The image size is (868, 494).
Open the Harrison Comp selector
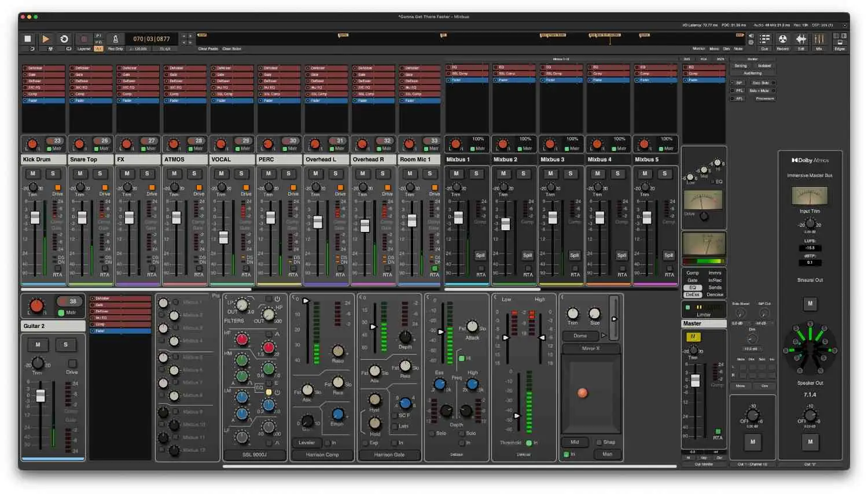coord(322,455)
